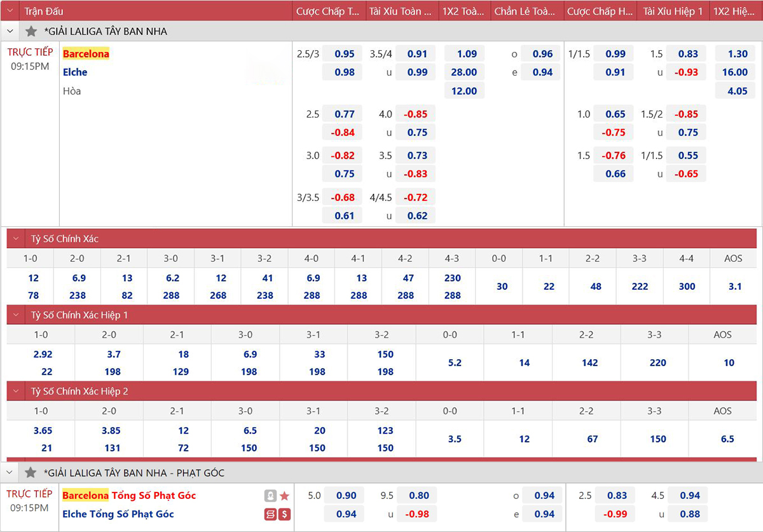
Task: Click the dollar sign icon in Elche corners row
Action: point(284,514)
